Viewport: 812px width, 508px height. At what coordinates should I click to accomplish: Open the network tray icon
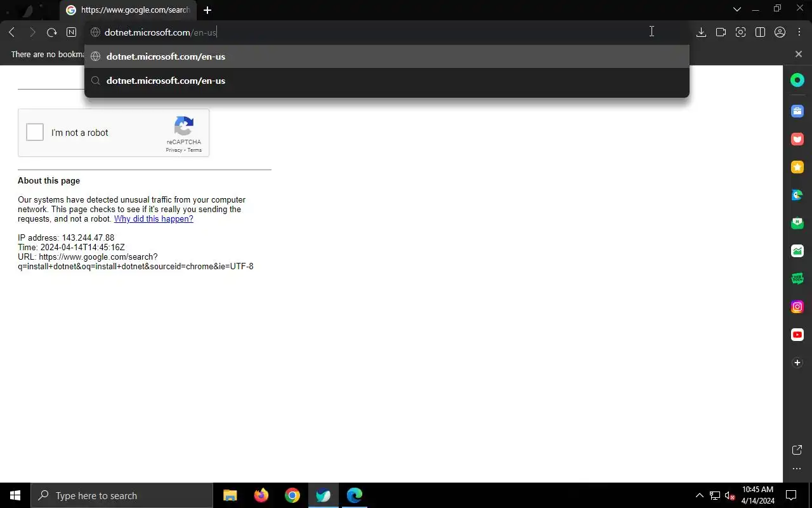pos(715,495)
